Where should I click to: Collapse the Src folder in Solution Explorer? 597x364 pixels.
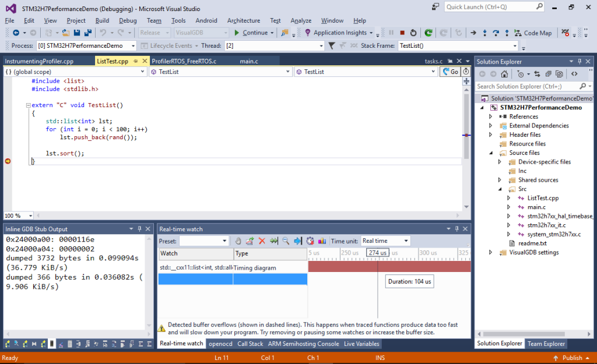[500, 189]
